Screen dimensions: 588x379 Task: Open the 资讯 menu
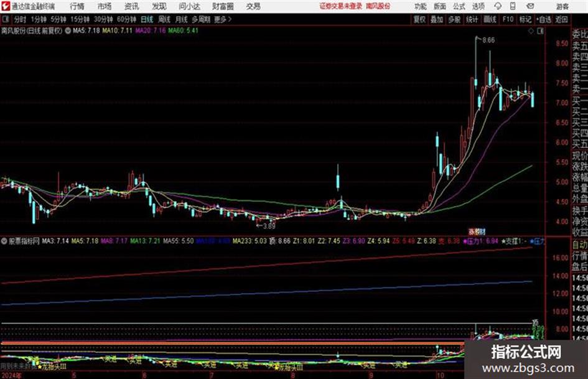pyautogui.click(x=132, y=6)
